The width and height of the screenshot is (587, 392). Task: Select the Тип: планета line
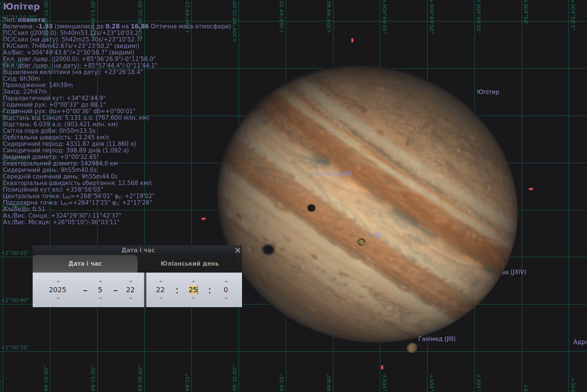coord(24,20)
